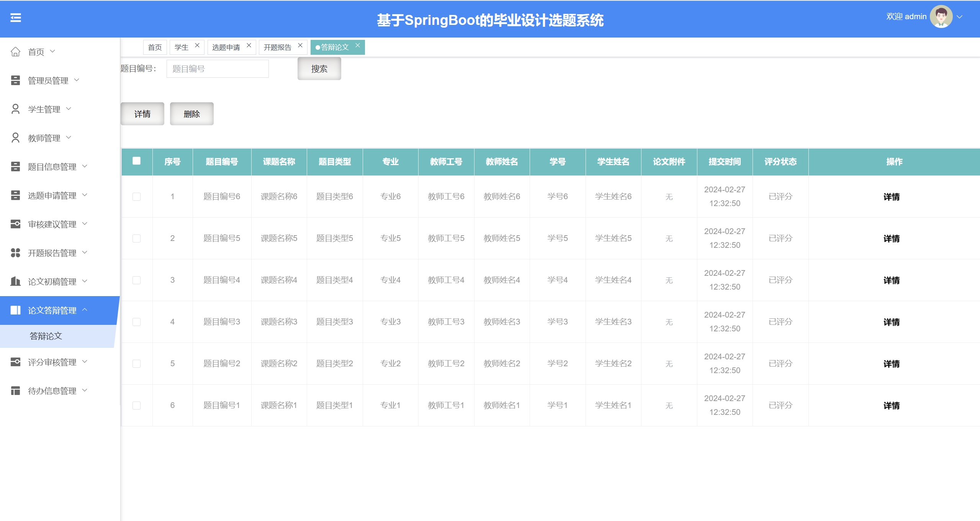Expand the 题目信息管理 menu
This screenshot has height=521, width=980.
click(x=85, y=166)
